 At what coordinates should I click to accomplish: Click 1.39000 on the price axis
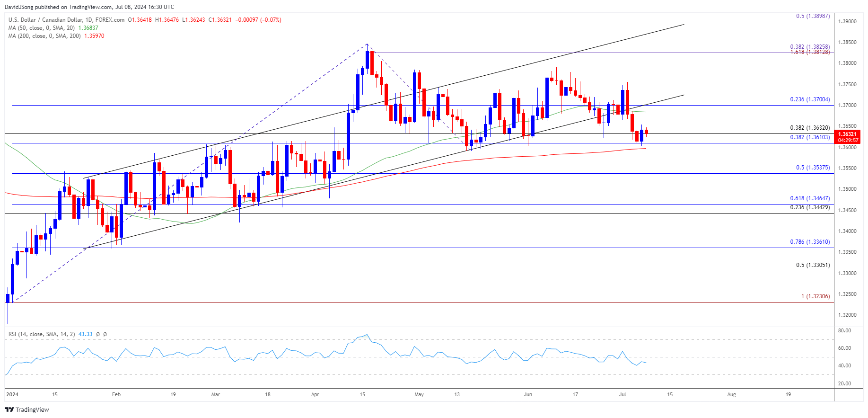click(x=847, y=22)
